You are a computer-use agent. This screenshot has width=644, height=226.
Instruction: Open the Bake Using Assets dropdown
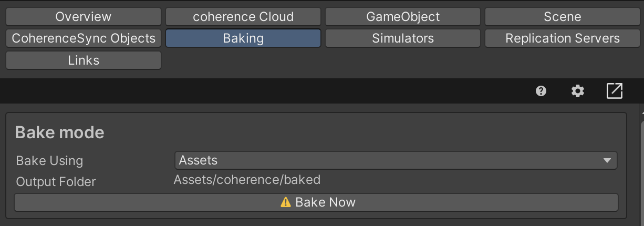[389, 160]
